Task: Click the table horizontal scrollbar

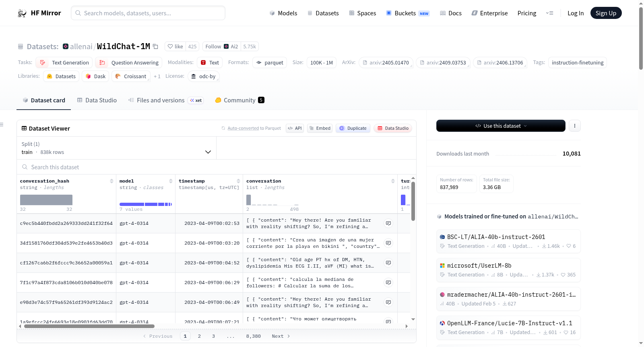Action: point(89,326)
